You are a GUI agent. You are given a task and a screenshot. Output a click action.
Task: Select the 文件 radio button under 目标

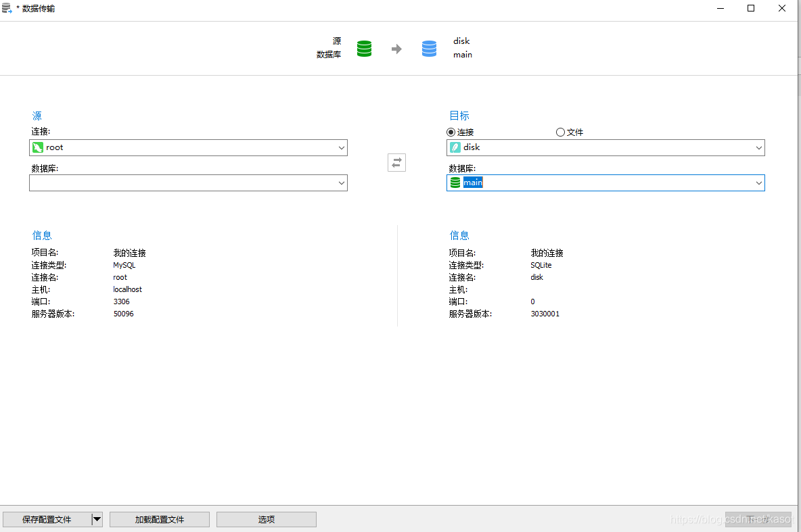click(560, 132)
